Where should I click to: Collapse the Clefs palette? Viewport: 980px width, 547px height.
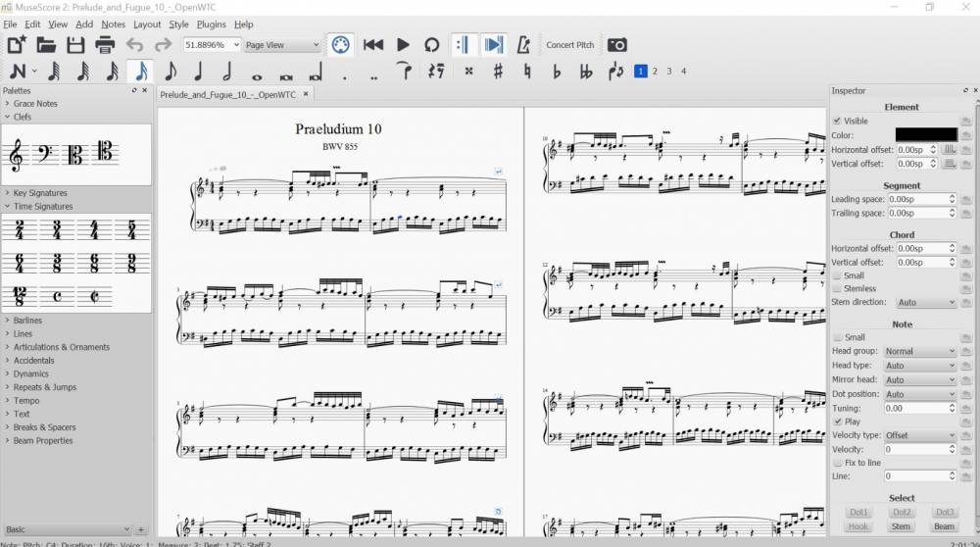[22, 117]
